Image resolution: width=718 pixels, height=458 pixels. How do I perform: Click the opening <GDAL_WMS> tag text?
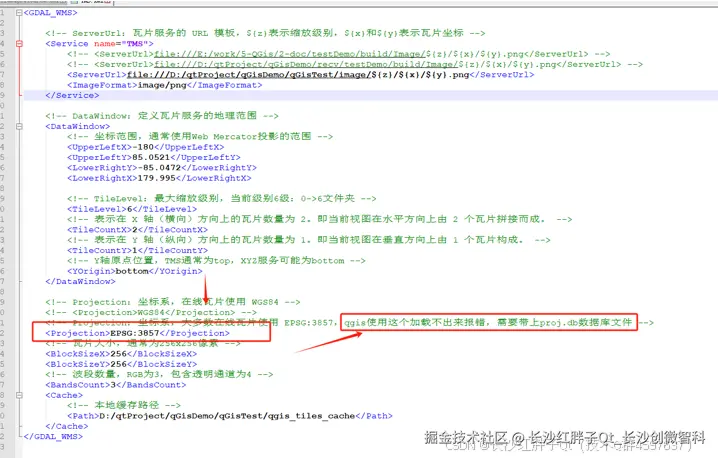[50, 13]
